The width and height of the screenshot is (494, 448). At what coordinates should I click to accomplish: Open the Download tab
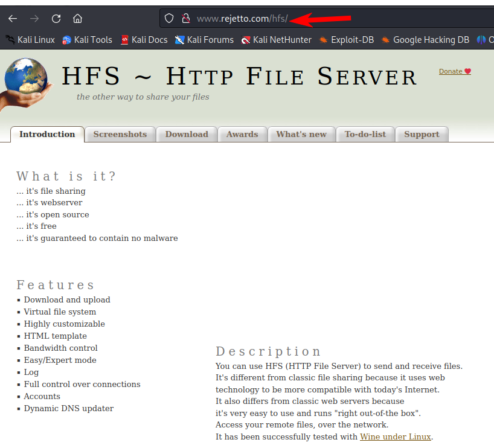187,134
